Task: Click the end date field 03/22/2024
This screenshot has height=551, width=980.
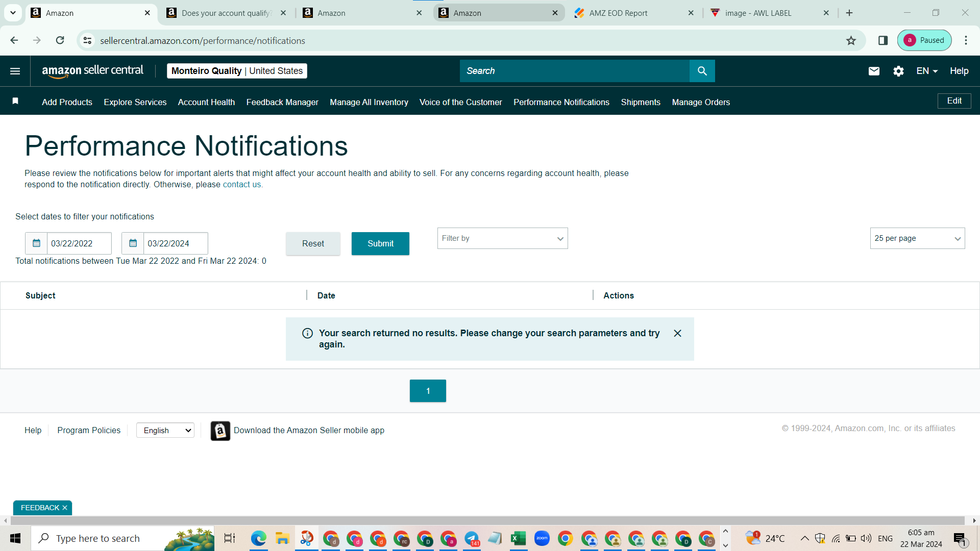Action: tap(176, 243)
